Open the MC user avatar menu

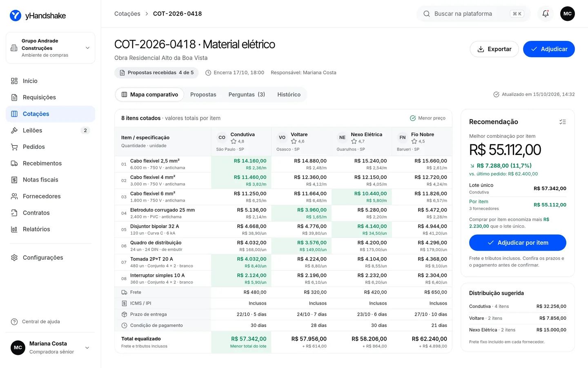click(568, 13)
